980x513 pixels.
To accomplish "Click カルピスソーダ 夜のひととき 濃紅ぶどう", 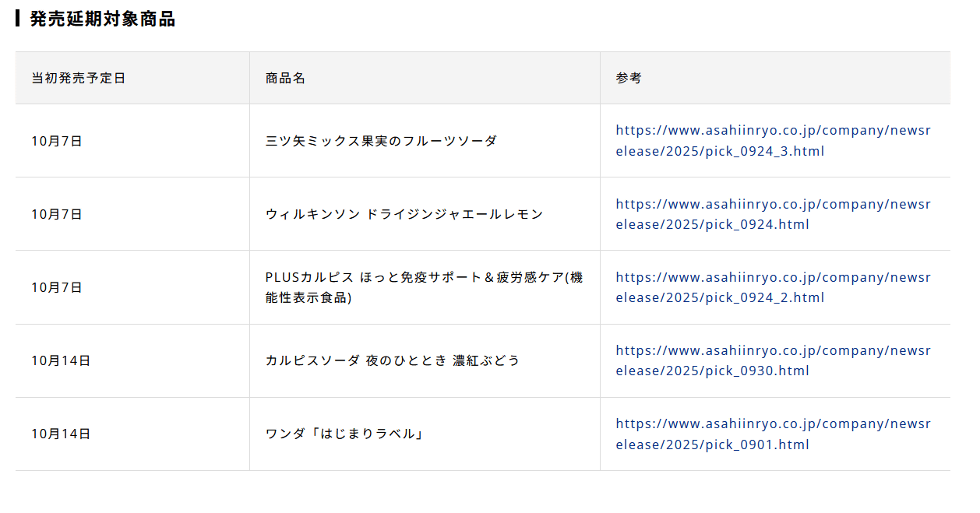I will coord(393,360).
